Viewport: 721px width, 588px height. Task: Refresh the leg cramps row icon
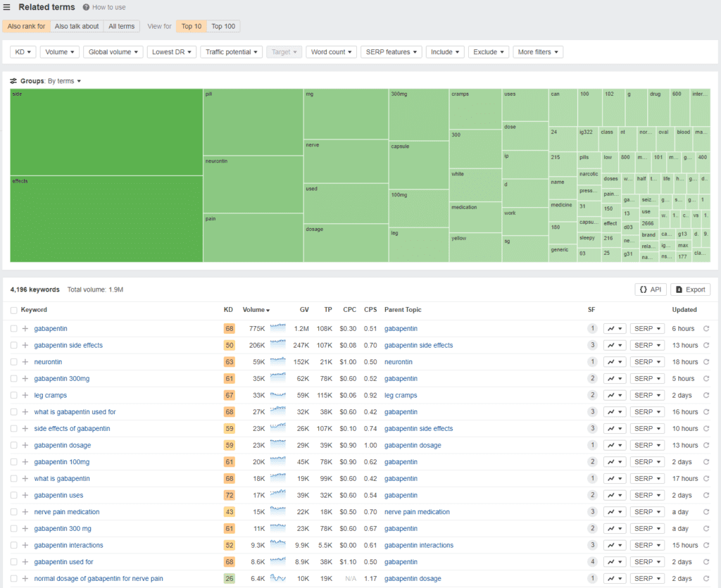[706, 395]
